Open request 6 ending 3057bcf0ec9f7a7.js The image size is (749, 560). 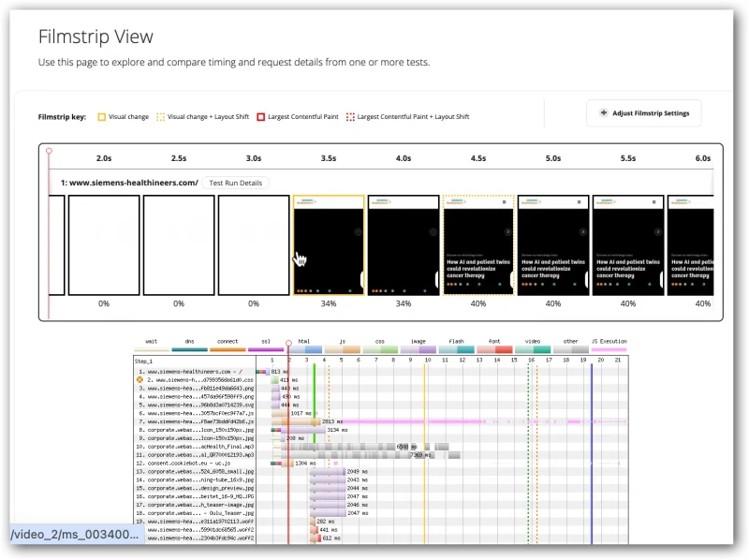[x=195, y=413]
